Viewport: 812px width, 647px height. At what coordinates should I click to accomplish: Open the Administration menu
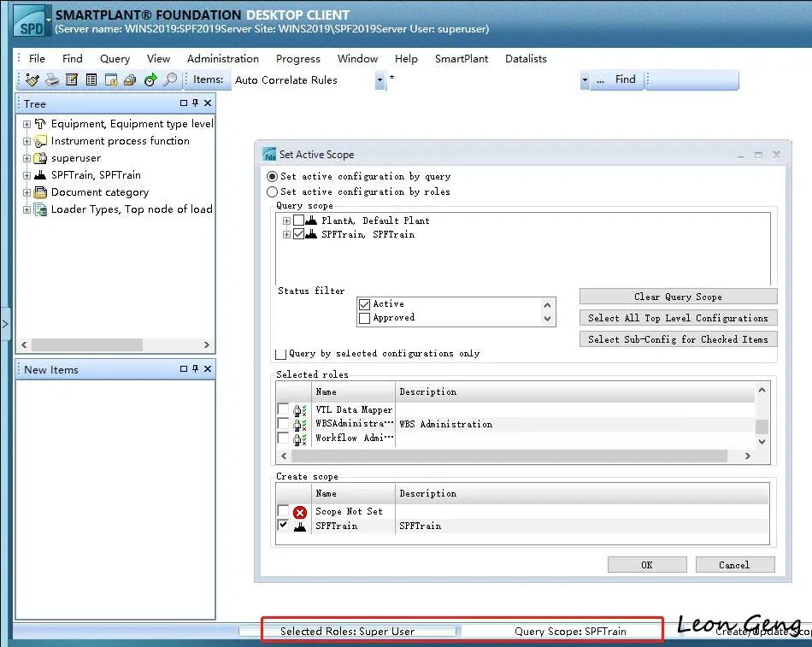tap(223, 58)
